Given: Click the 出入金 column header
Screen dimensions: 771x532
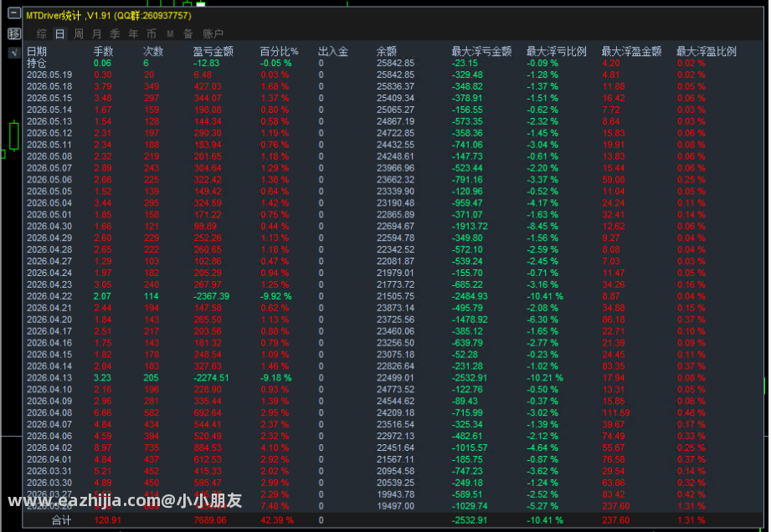Looking at the screenshot, I should pyautogui.click(x=333, y=52).
